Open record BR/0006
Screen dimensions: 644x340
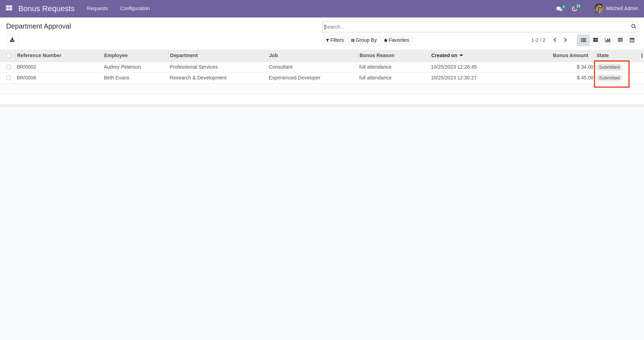point(26,78)
